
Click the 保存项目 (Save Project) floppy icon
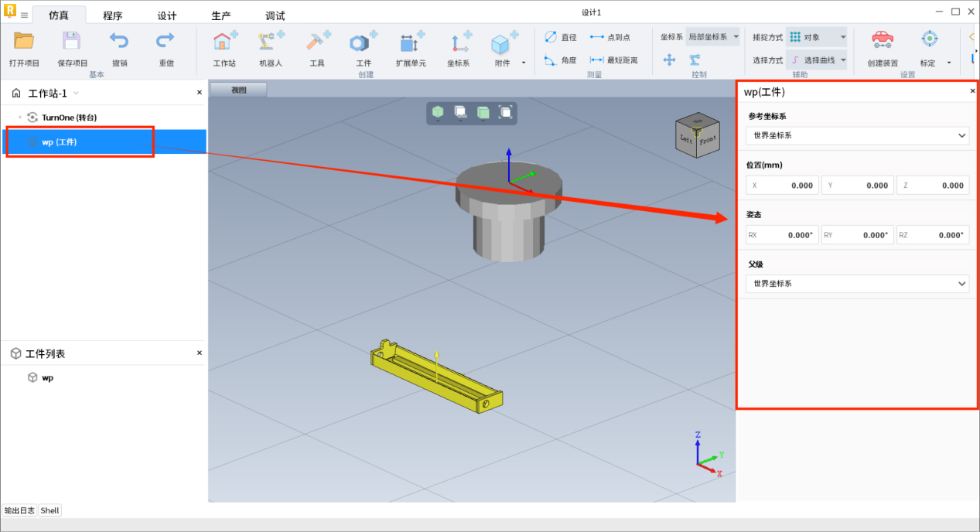tap(72, 43)
